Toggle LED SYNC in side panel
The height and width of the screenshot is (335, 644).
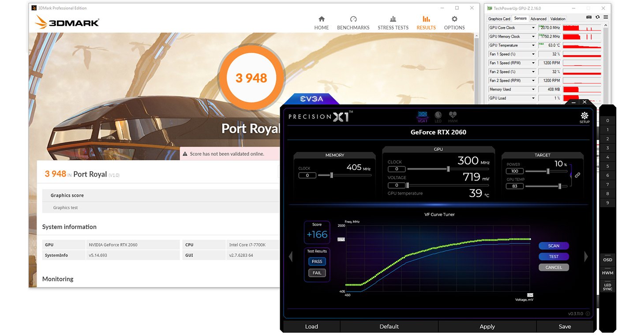point(607,287)
